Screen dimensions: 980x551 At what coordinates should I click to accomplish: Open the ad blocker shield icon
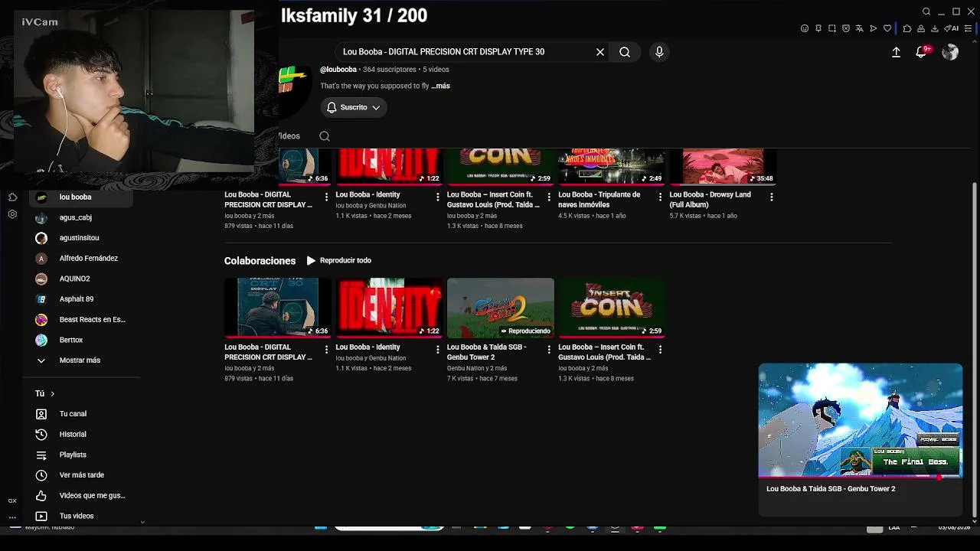[x=846, y=28]
